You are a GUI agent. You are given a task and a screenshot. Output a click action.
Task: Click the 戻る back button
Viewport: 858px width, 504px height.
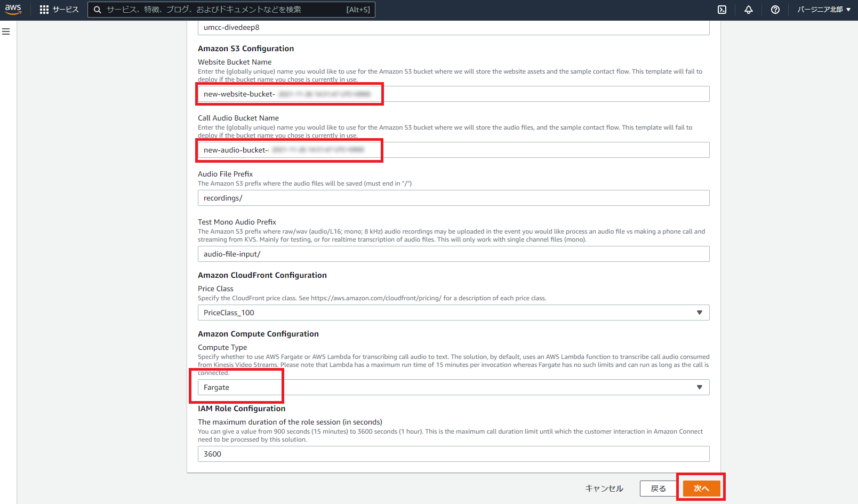[658, 489]
